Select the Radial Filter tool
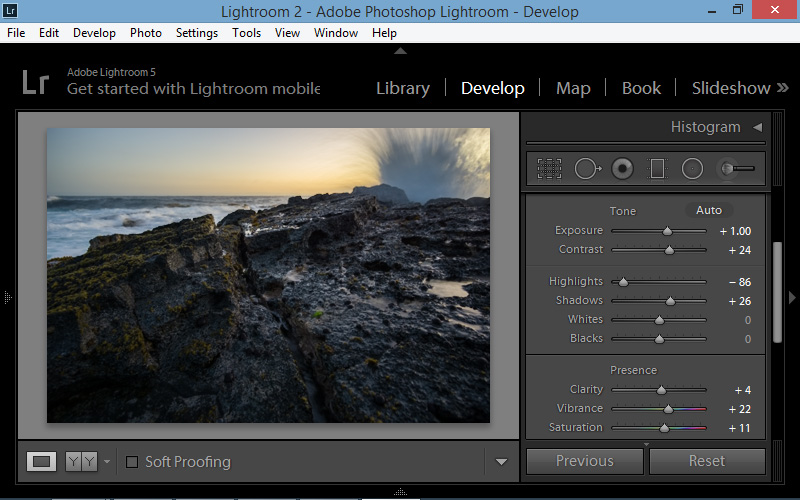 point(692,169)
